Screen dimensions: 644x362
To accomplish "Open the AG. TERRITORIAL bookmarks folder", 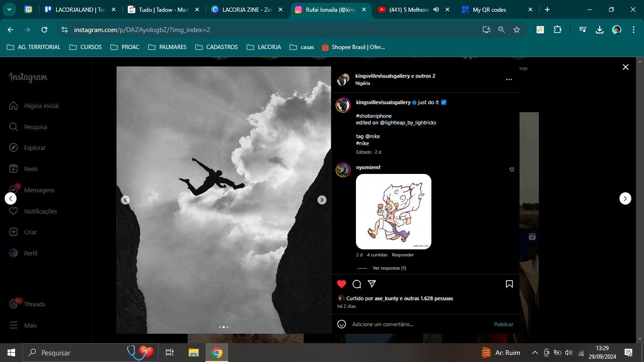I will 33,47.
